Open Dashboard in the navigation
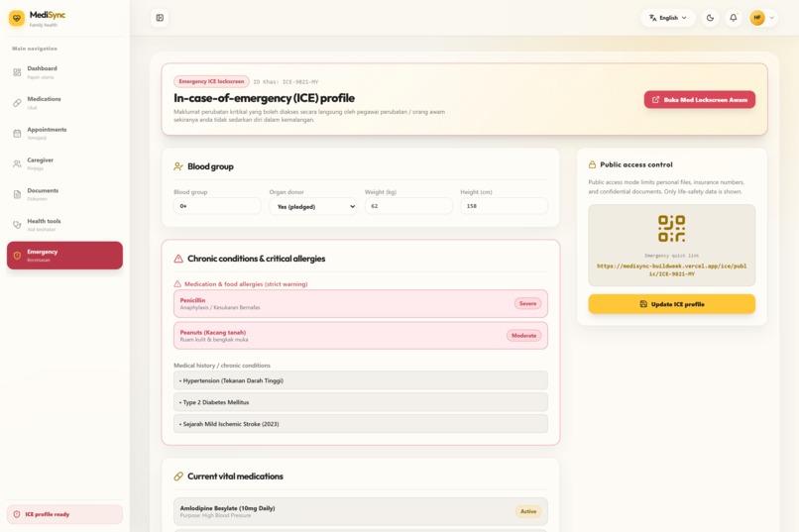This screenshot has height=532, width=799. tap(64, 72)
